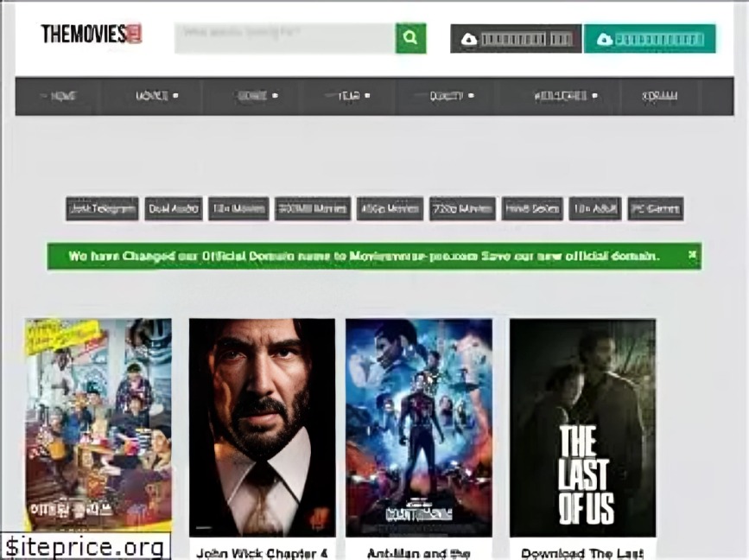Expand the Web Series dropdown menu
Image resolution: width=749 pixels, height=560 pixels.
point(564,96)
